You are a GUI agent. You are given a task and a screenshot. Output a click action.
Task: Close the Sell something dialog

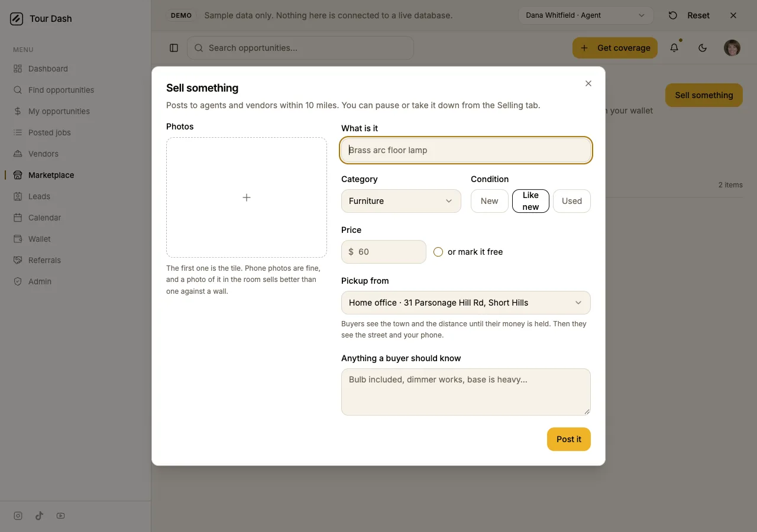(588, 83)
